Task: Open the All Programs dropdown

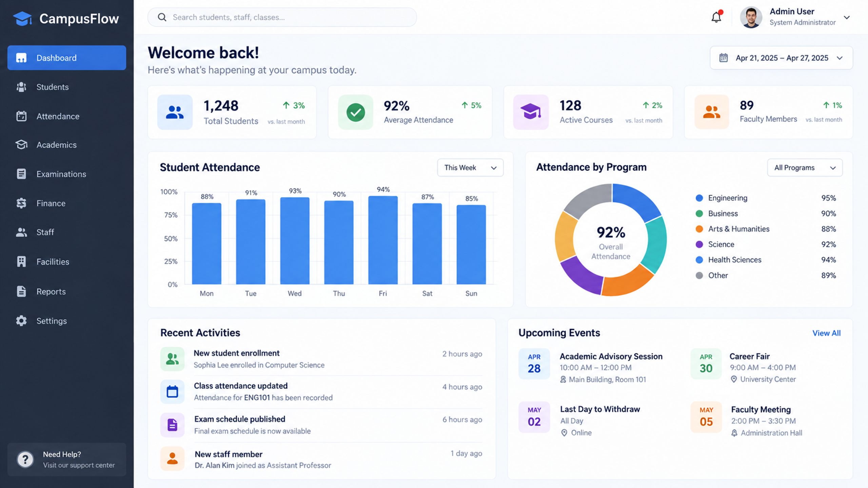Action: [x=805, y=168]
